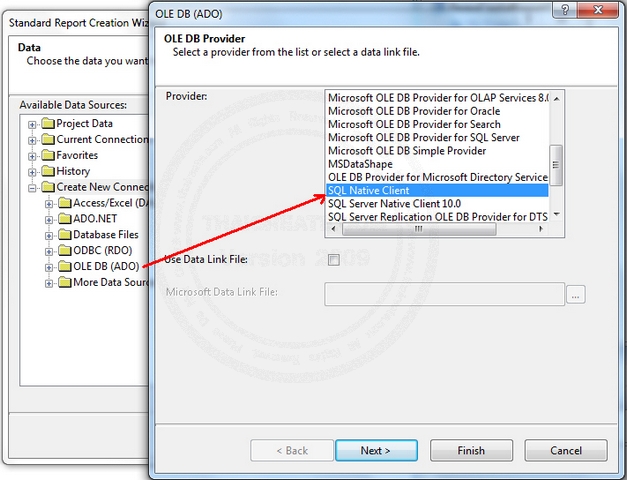Screen dimensions: 627x480
Task: Click the provider list scroll up arrow
Action: pos(556,98)
